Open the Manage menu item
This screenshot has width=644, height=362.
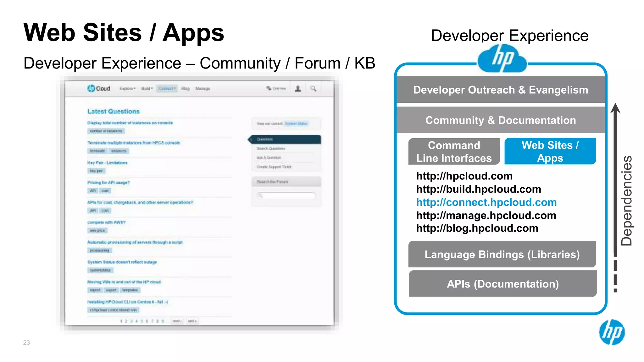pyautogui.click(x=203, y=89)
